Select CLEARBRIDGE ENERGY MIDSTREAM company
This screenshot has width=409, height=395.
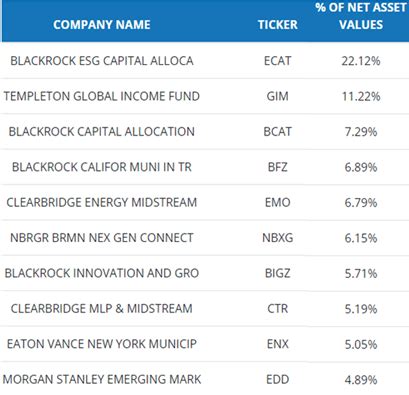(102, 202)
